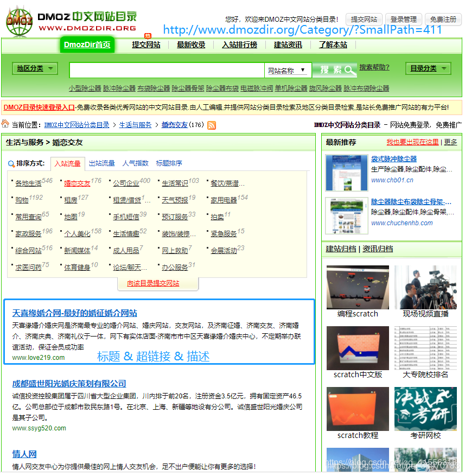Image resolution: width=465 pixels, height=476 pixels.
Task: Open the DmozDir首页 nav tab
Action: click(x=87, y=45)
